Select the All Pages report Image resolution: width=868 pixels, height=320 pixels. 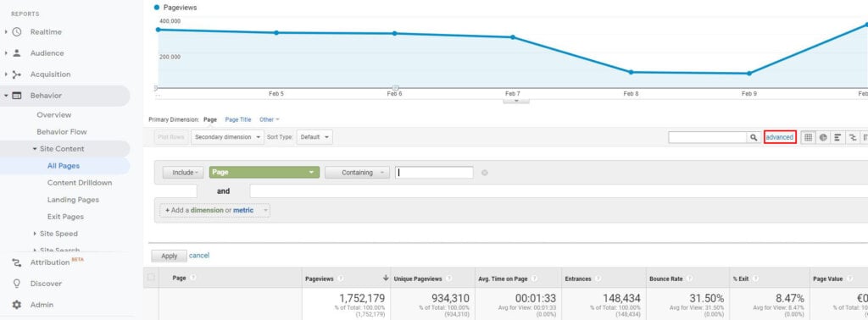pos(64,166)
